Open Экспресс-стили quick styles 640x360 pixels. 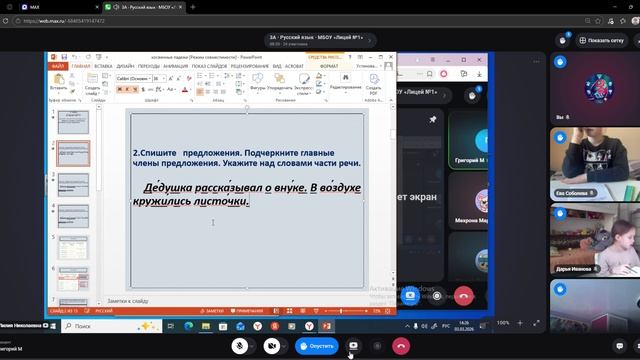pyautogui.click(x=303, y=83)
